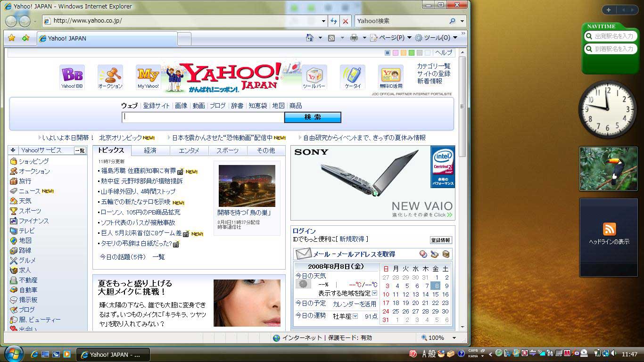Click the NAVITIME departure station field
Image resolution: width=644 pixels, height=362 pixels.
click(x=611, y=36)
